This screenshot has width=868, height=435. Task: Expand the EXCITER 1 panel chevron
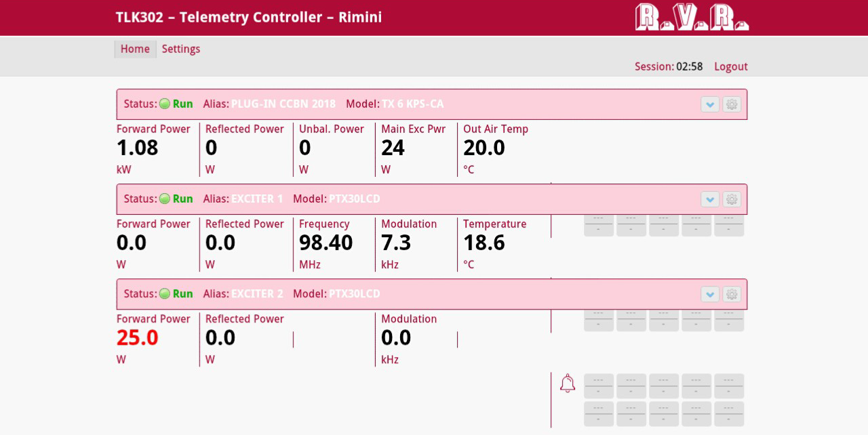[710, 199]
